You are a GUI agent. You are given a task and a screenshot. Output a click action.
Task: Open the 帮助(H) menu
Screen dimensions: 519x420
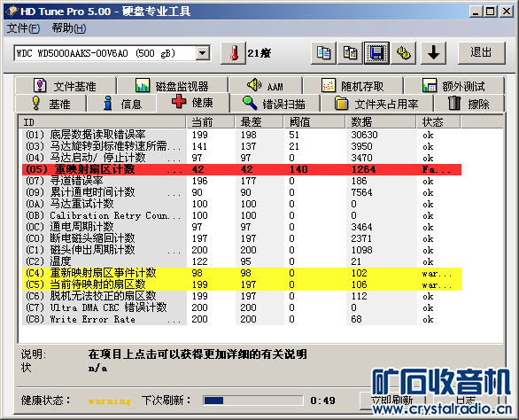tap(69, 28)
